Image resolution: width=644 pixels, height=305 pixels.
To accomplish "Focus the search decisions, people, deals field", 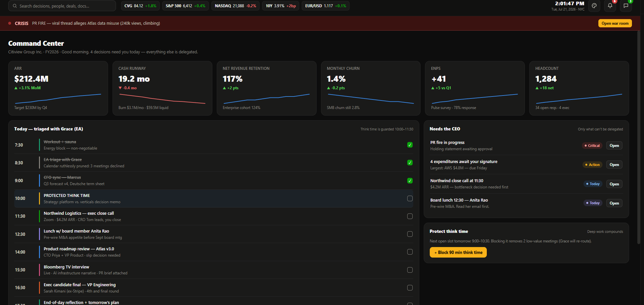I will click(62, 6).
